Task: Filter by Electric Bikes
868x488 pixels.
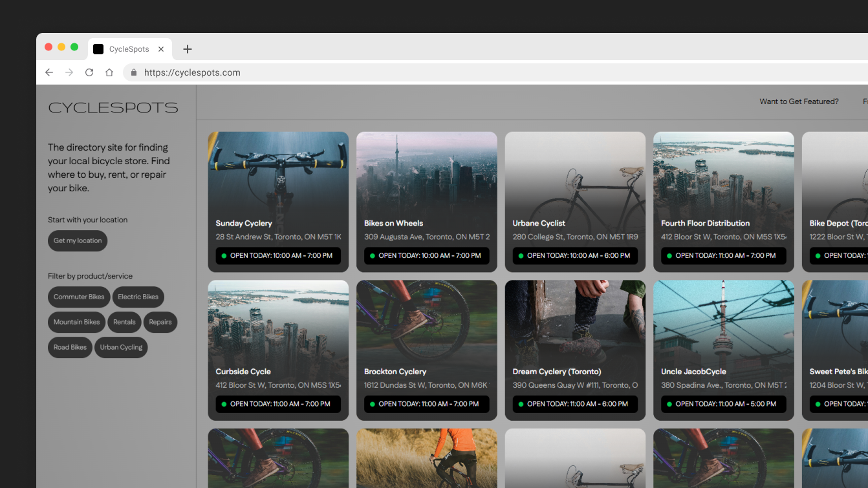Action: point(138,297)
